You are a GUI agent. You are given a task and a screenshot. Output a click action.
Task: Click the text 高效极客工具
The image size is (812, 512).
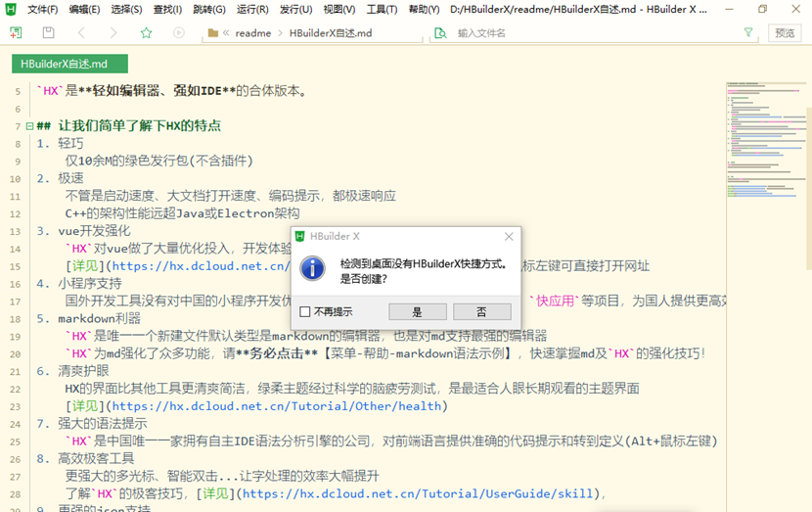(x=96, y=458)
